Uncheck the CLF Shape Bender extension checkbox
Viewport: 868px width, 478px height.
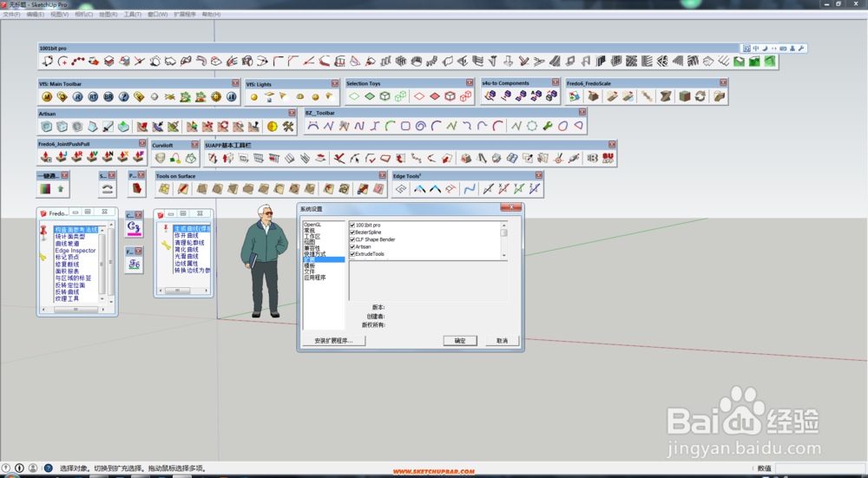pyautogui.click(x=352, y=239)
